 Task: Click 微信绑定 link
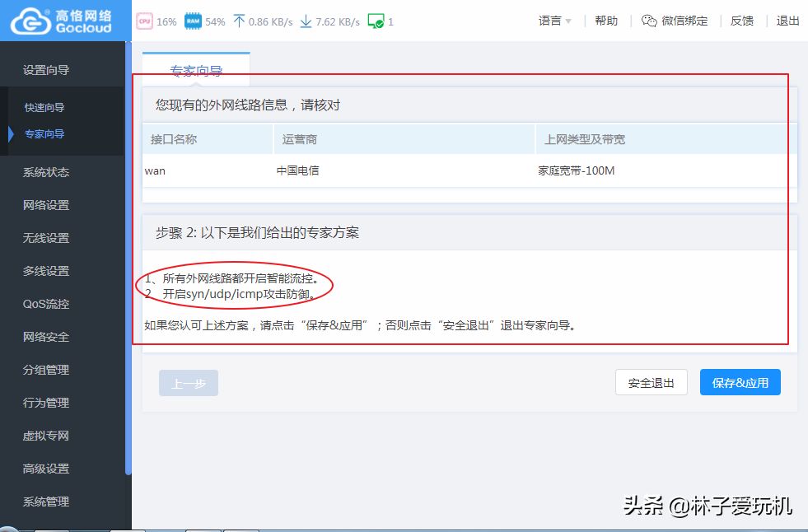click(x=684, y=21)
